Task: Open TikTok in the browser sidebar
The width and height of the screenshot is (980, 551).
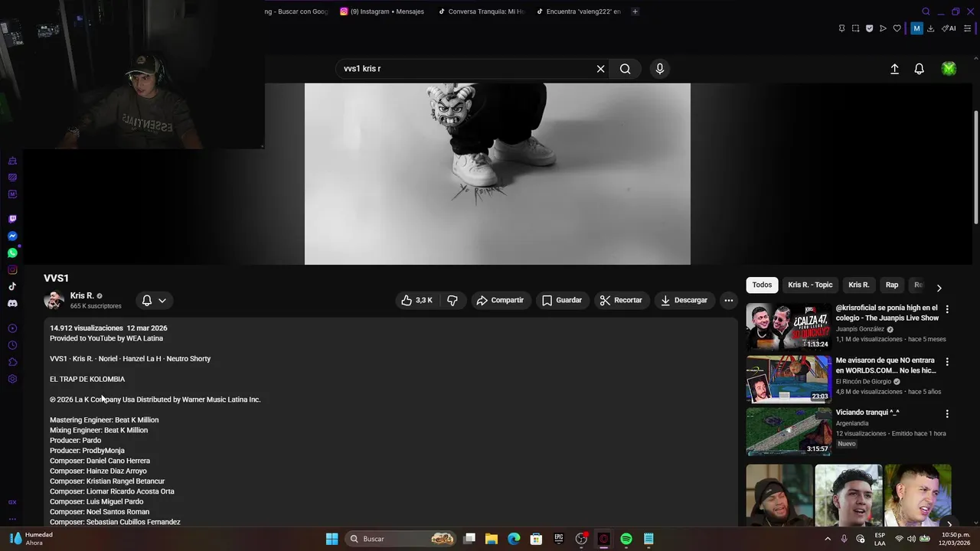Action: (12, 286)
